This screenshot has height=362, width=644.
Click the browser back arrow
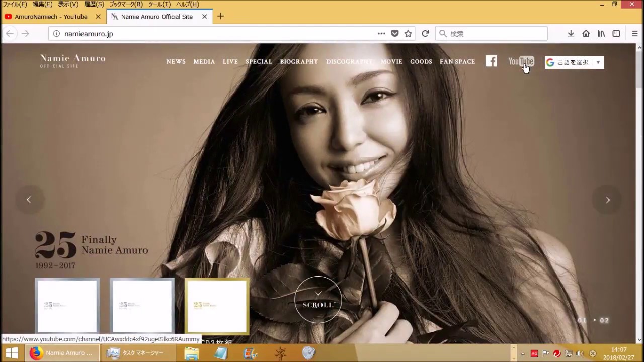(10, 33)
